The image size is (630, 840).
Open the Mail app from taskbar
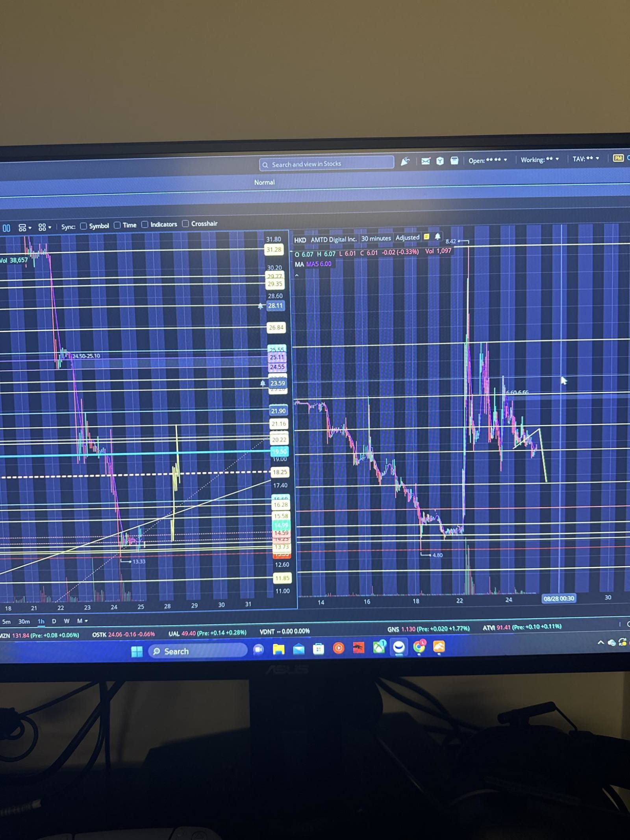point(298,649)
